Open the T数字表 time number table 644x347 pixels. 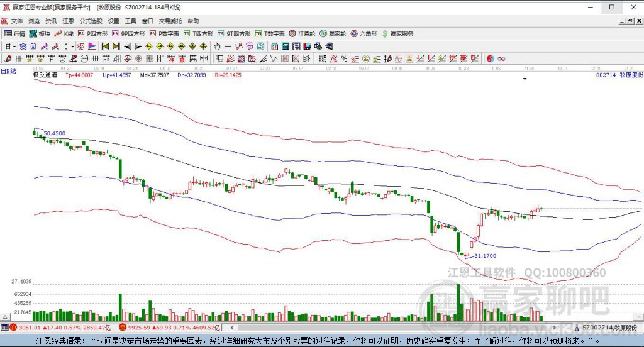[270, 34]
